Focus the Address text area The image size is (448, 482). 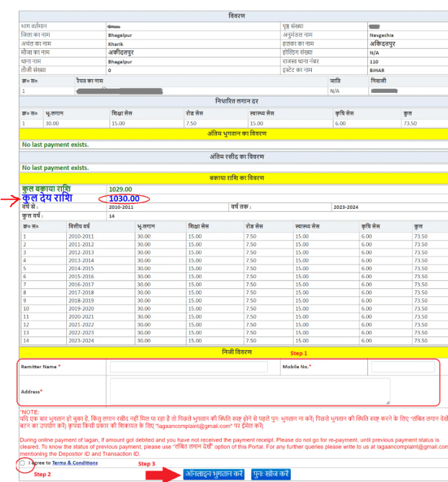point(249,391)
